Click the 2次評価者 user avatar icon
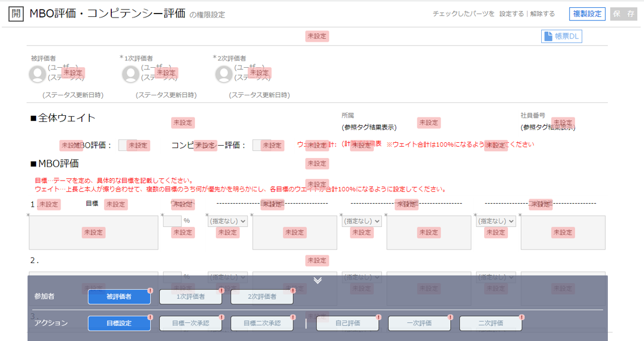The image size is (644, 341). pyautogui.click(x=224, y=74)
